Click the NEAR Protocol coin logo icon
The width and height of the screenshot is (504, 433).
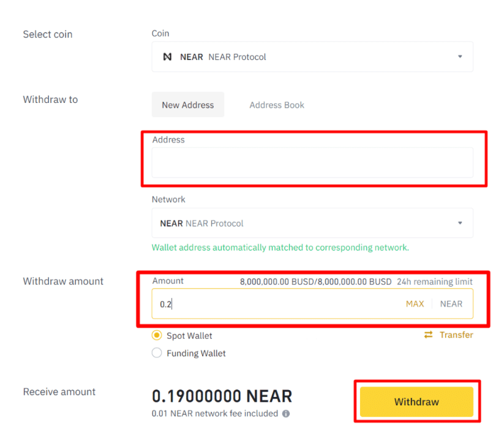click(167, 57)
